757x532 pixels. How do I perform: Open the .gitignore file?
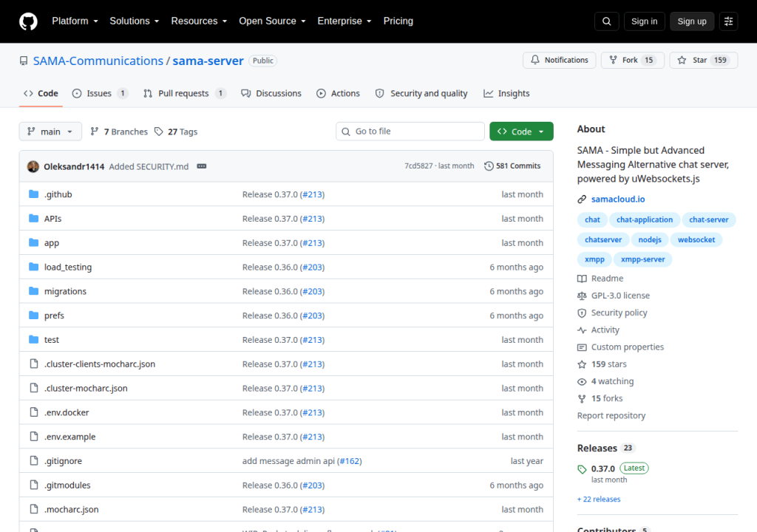pos(64,460)
